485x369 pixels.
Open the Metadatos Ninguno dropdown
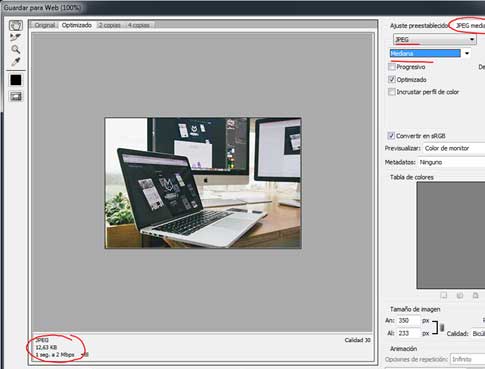[x=452, y=162]
